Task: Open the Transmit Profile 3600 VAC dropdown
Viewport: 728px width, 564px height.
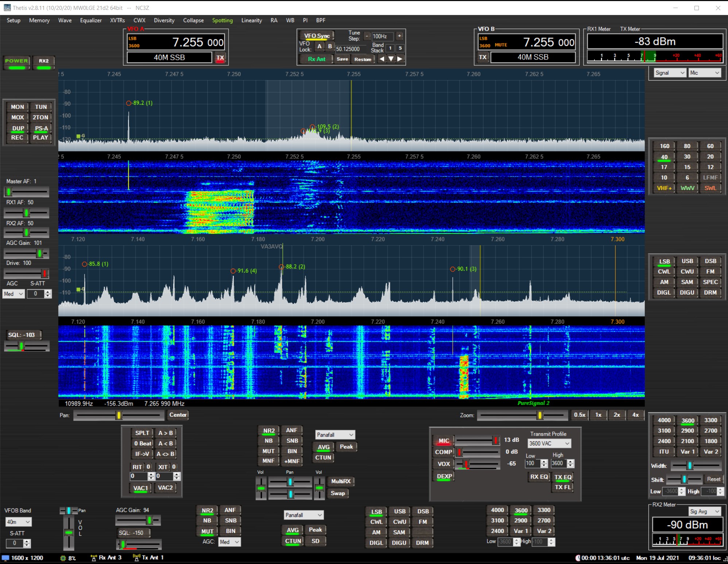Action: click(549, 444)
